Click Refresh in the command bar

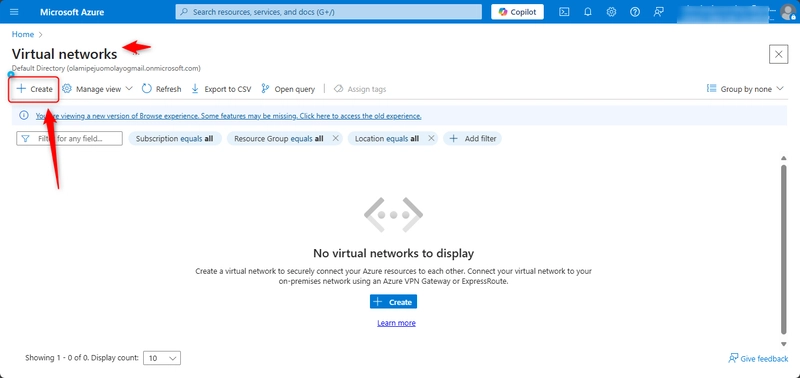pyautogui.click(x=161, y=89)
